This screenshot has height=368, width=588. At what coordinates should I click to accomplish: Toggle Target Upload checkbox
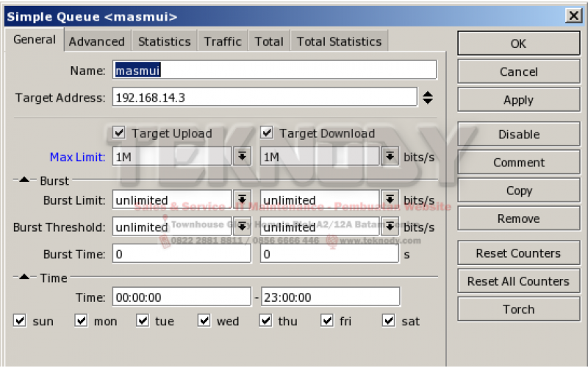pos(119,132)
